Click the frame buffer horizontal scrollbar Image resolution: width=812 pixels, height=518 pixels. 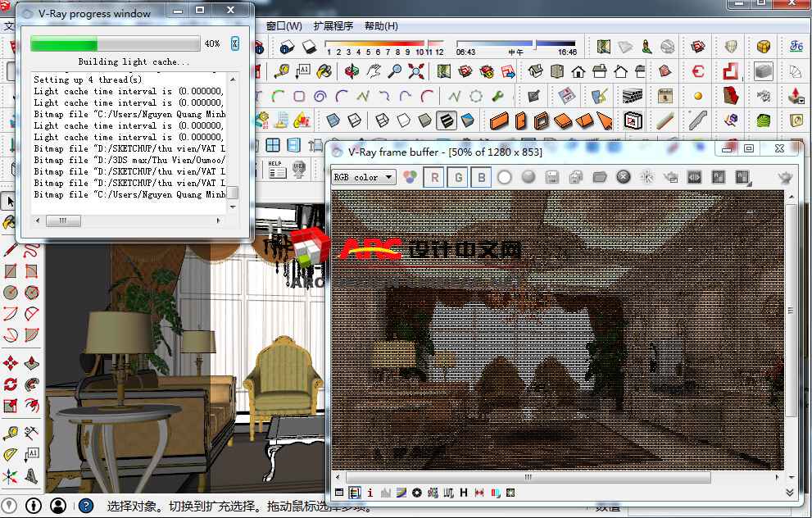pyautogui.click(x=556, y=477)
